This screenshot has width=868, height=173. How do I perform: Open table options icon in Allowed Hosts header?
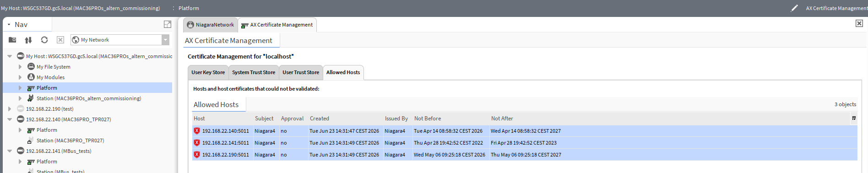coord(854,118)
